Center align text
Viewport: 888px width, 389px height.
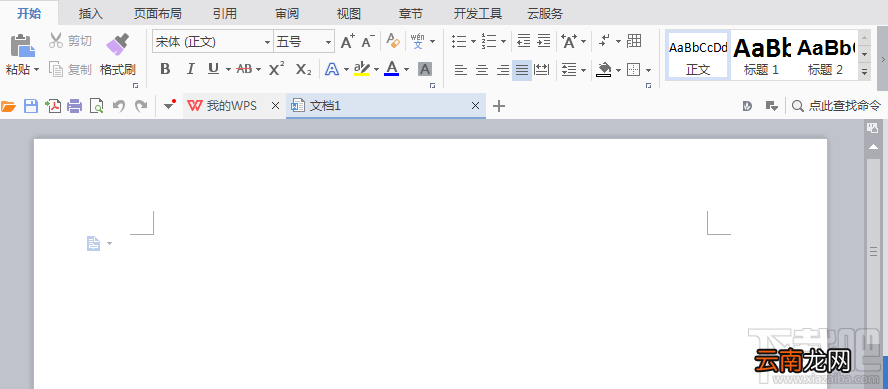tap(482, 70)
